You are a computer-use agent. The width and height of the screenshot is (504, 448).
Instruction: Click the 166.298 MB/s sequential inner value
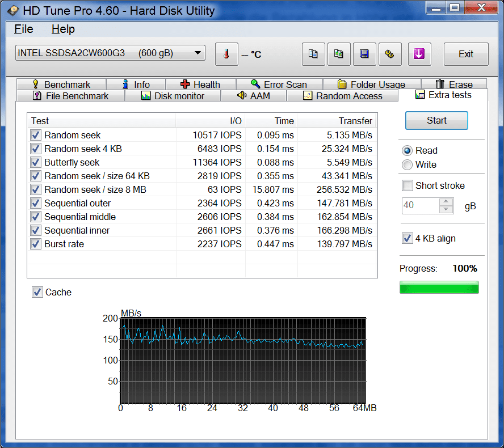(x=345, y=231)
